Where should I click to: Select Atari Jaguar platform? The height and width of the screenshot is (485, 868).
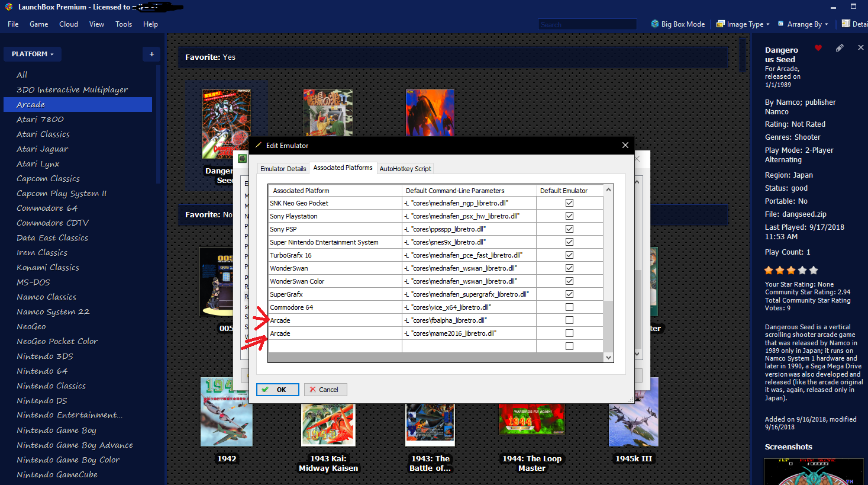tap(42, 149)
